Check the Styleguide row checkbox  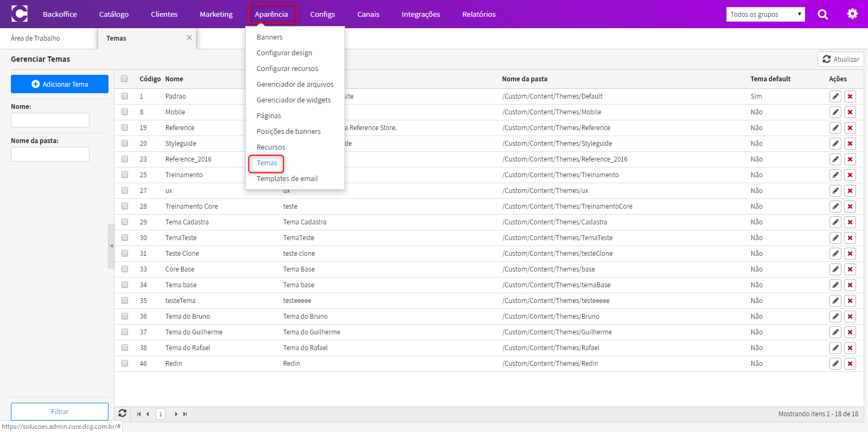click(125, 143)
